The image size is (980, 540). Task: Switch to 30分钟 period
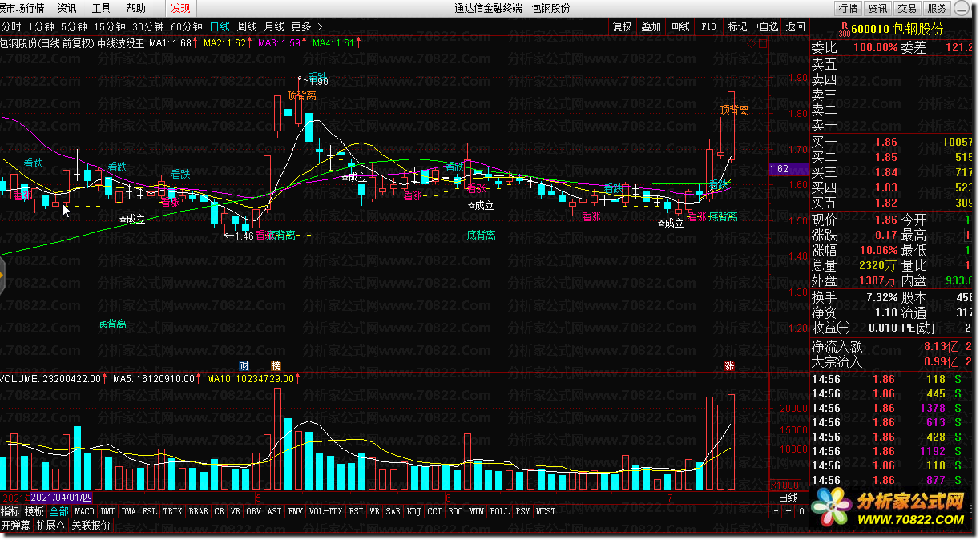pos(148,26)
